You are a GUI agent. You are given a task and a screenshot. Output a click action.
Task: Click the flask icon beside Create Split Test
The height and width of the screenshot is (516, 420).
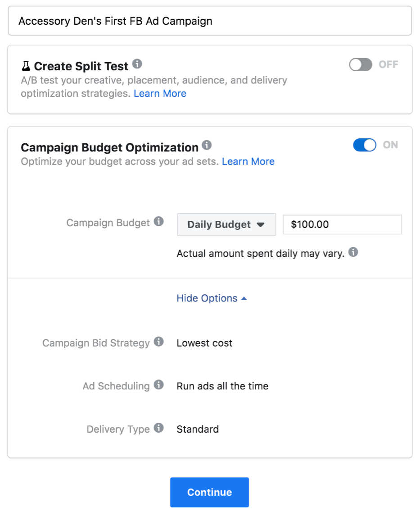click(x=26, y=67)
